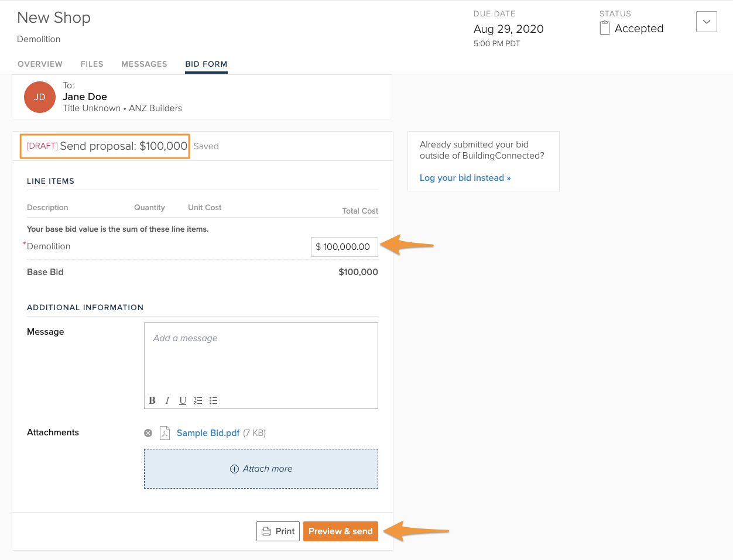Click the JD avatar circle
733x560 pixels.
[40, 97]
